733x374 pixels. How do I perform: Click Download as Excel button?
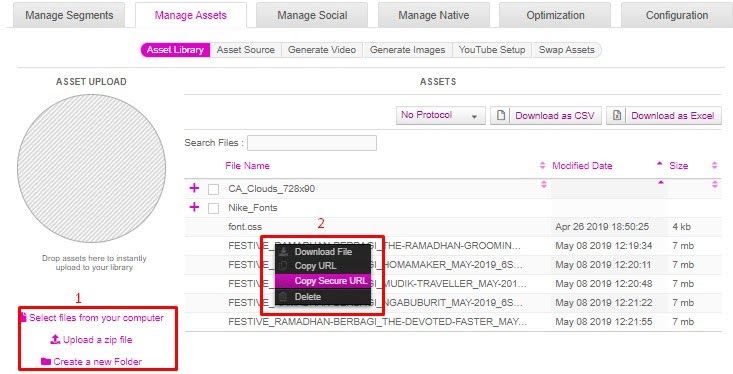(664, 115)
